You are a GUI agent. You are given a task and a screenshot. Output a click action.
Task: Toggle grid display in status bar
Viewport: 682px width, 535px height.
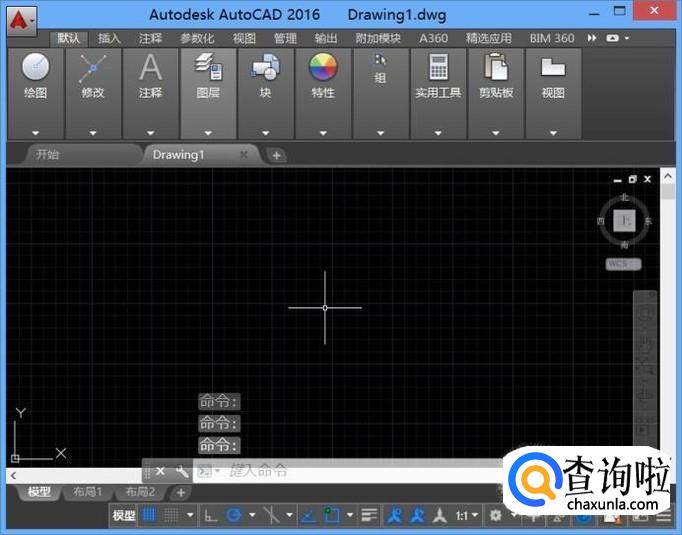pos(149,515)
